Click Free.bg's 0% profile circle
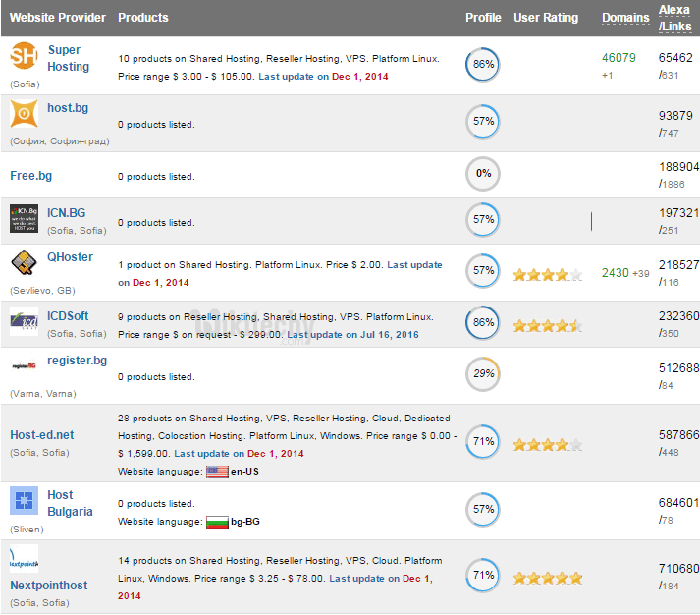Screen dimensions: 700x615 click(483, 174)
